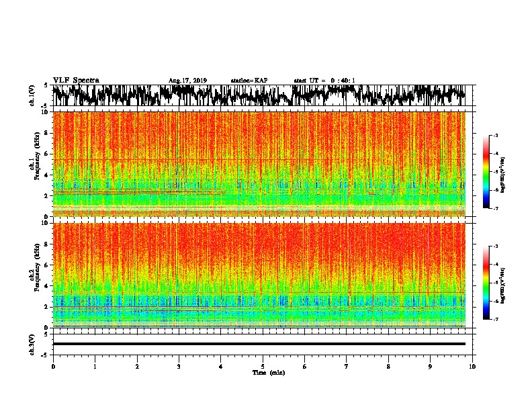Click the time axis tick label '9'
The width and height of the screenshot is (532, 411).
[x=430, y=367]
